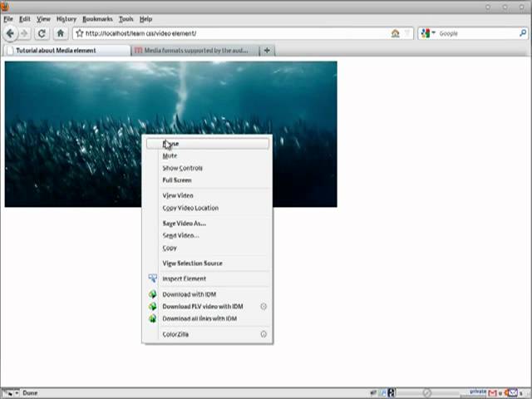532x399 pixels.
Task: Click the private label in status bar
Action: click(478, 392)
